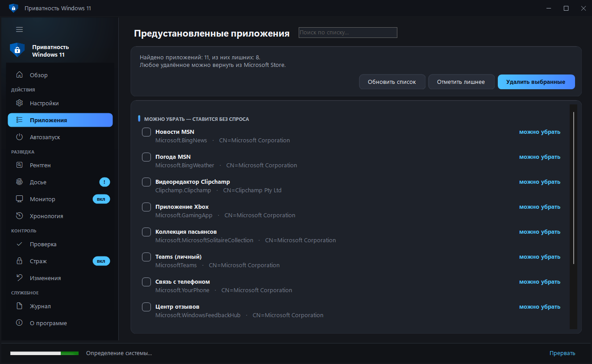Toggle the ВКЛ badge on Монитор
592x364 pixels.
coord(101,199)
